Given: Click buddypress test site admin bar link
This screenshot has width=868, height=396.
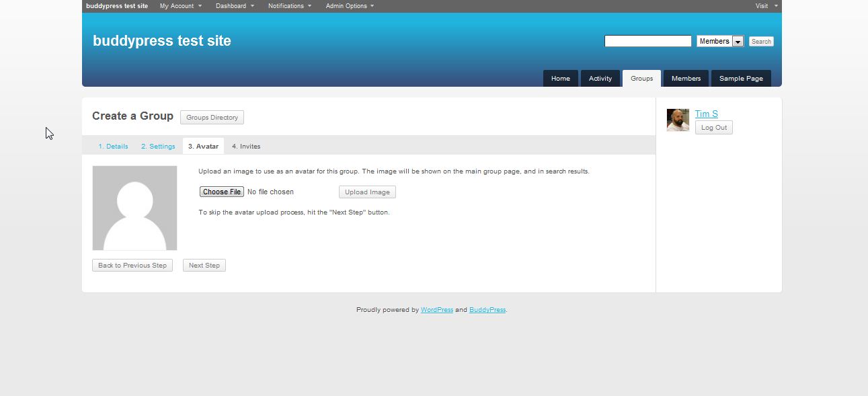Looking at the screenshot, I should coord(117,6).
